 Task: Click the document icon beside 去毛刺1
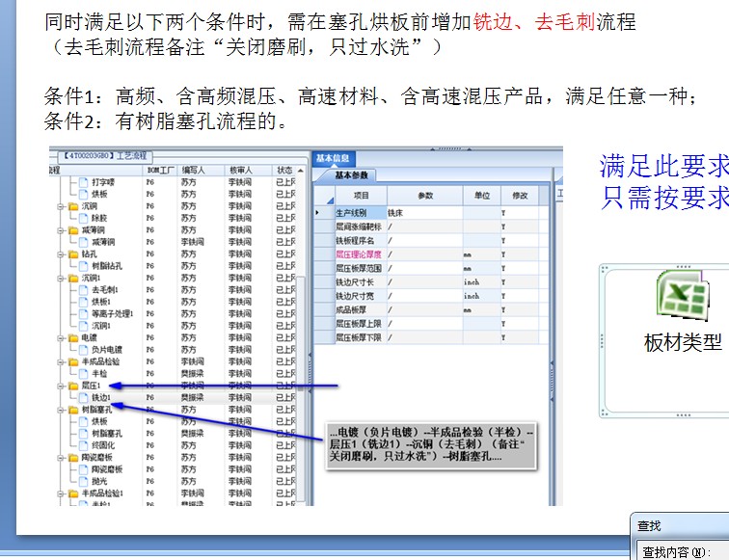pos(83,290)
